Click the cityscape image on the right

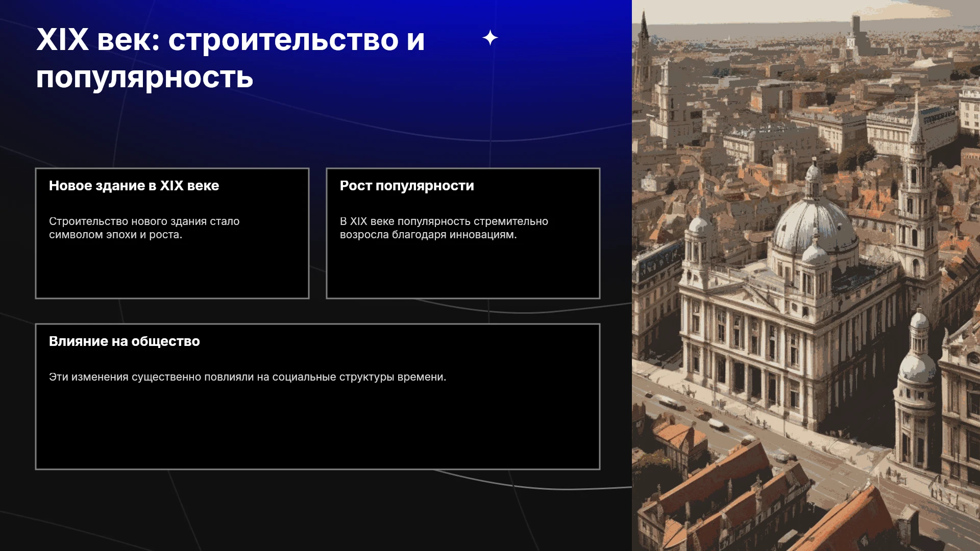click(806, 275)
